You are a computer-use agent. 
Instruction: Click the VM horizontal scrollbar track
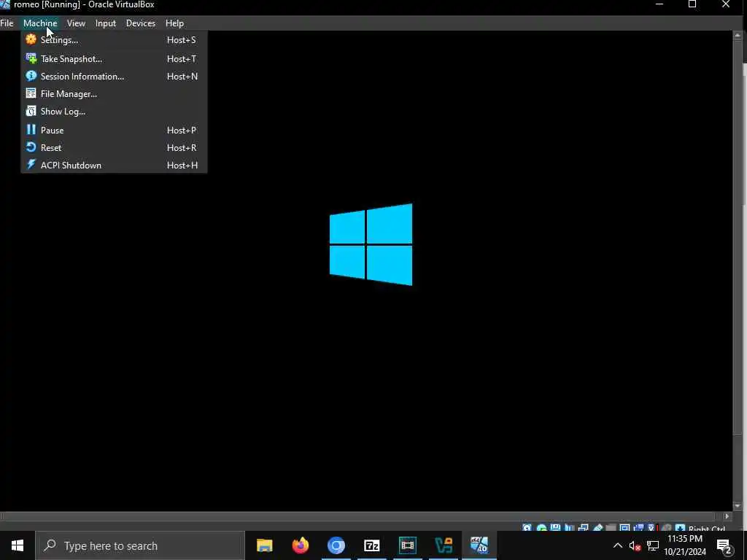[360, 516]
